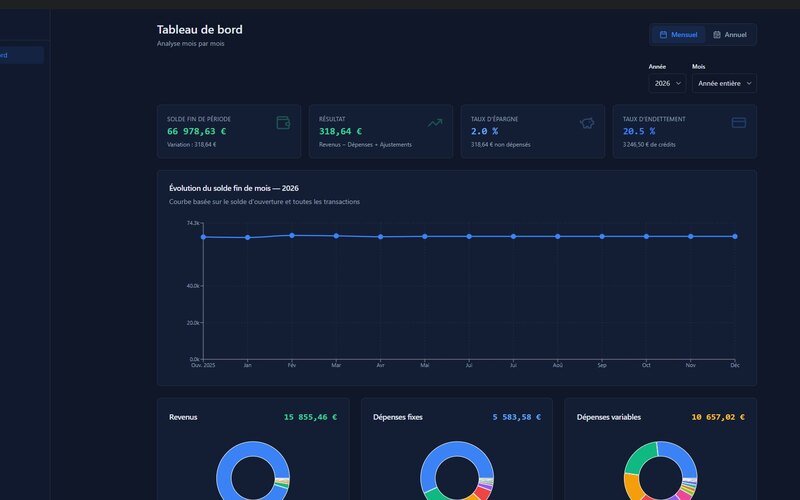This screenshot has height=500, width=800.
Task: Click the '20.0k' y-axis label
Action: coord(193,322)
